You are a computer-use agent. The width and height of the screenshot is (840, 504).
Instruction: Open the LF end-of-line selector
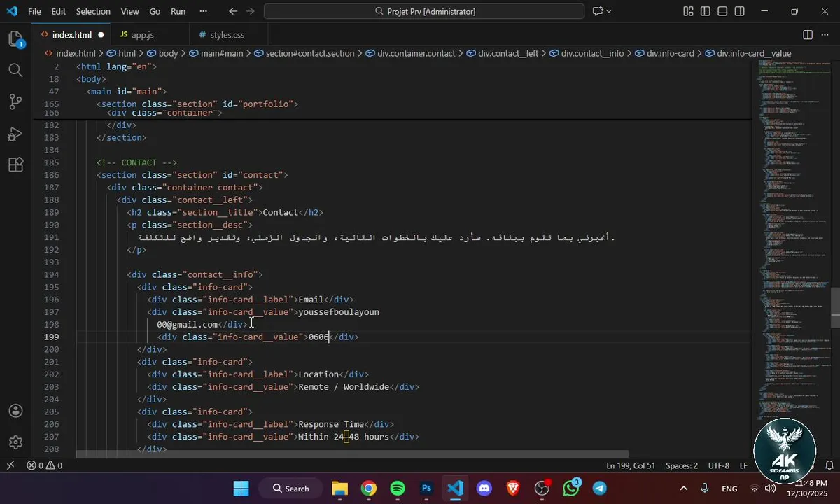pyautogui.click(x=743, y=465)
